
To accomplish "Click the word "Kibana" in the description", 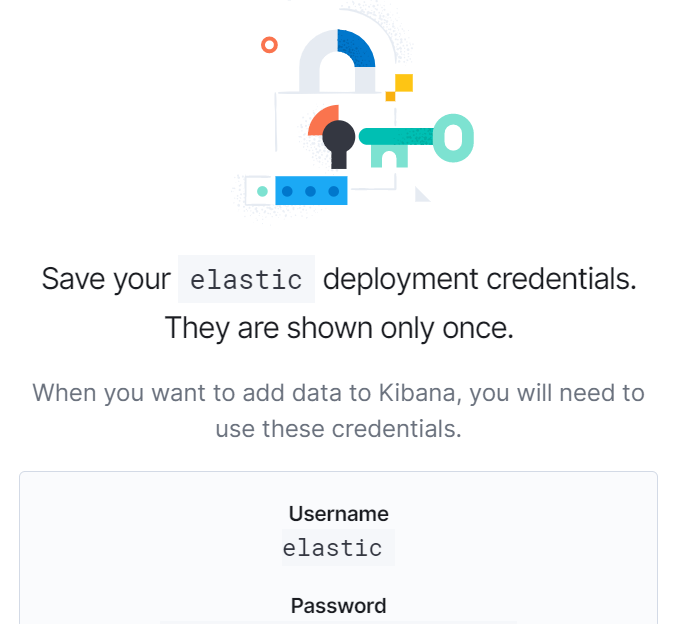I will [x=412, y=392].
